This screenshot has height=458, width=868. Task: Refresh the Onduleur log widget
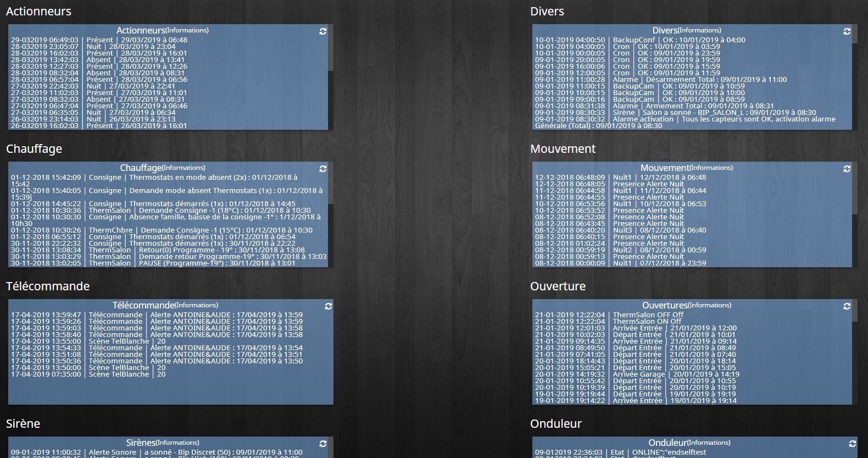tap(853, 444)
